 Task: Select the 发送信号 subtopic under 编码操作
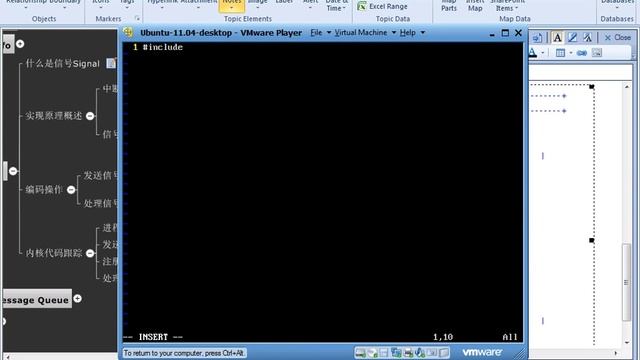click(x=100, y=176)
